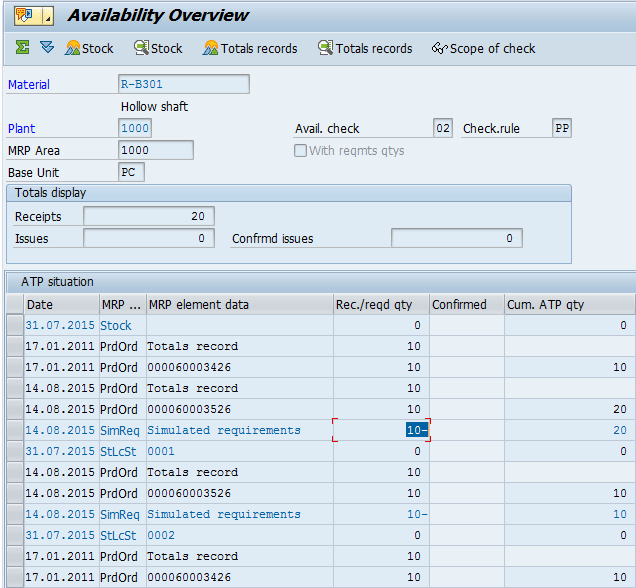Image resolution: width=636 pixels, height=588 pixels.
Task: Click the Material field containing R-B301
Action: (x=184, y=84)
